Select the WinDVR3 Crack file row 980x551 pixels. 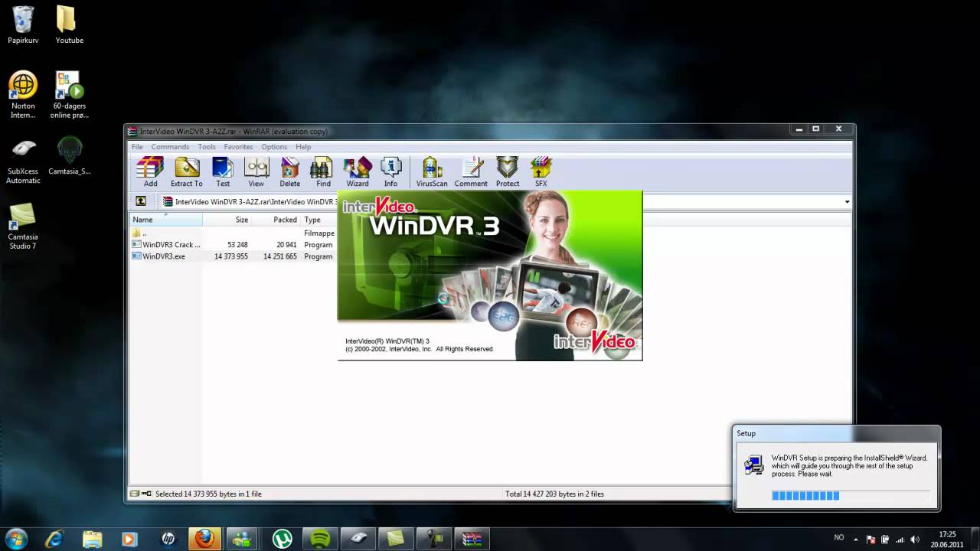[x=234, y=245]
